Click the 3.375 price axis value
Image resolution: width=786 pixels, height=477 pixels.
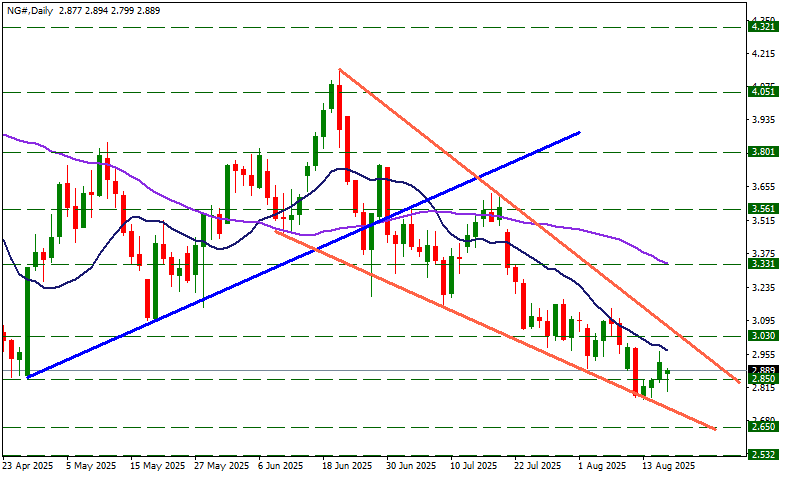(763, 254)
